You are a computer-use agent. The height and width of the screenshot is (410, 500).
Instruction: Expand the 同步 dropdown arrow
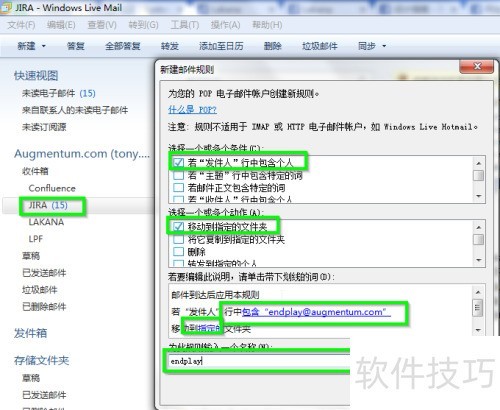[384, 46]
